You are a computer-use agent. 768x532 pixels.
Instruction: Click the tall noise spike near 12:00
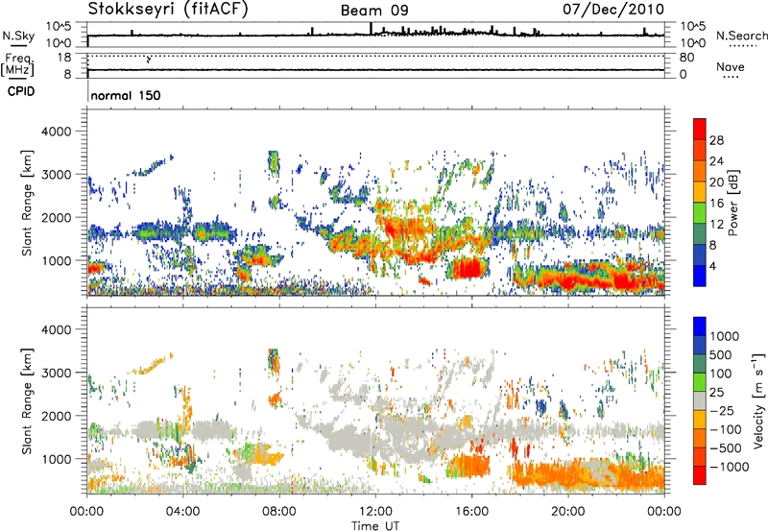(x=371, y=29)
